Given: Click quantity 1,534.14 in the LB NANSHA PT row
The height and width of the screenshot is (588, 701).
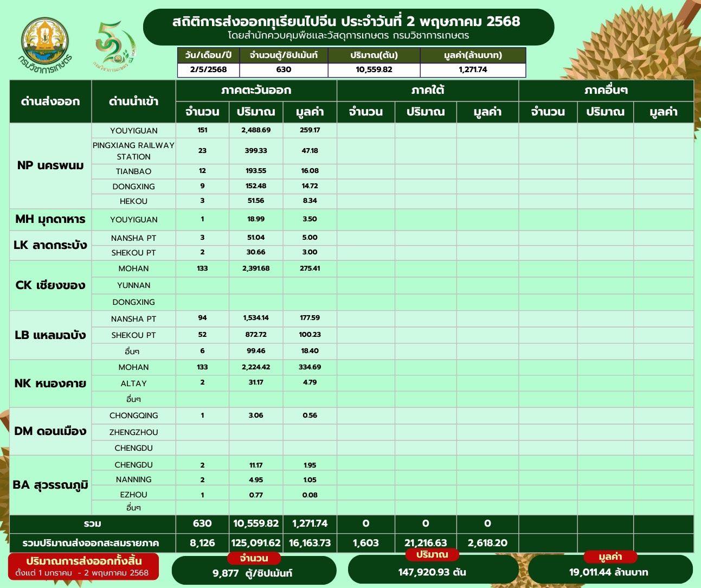Looking at the screenshot, I should [x=256, y=318].
